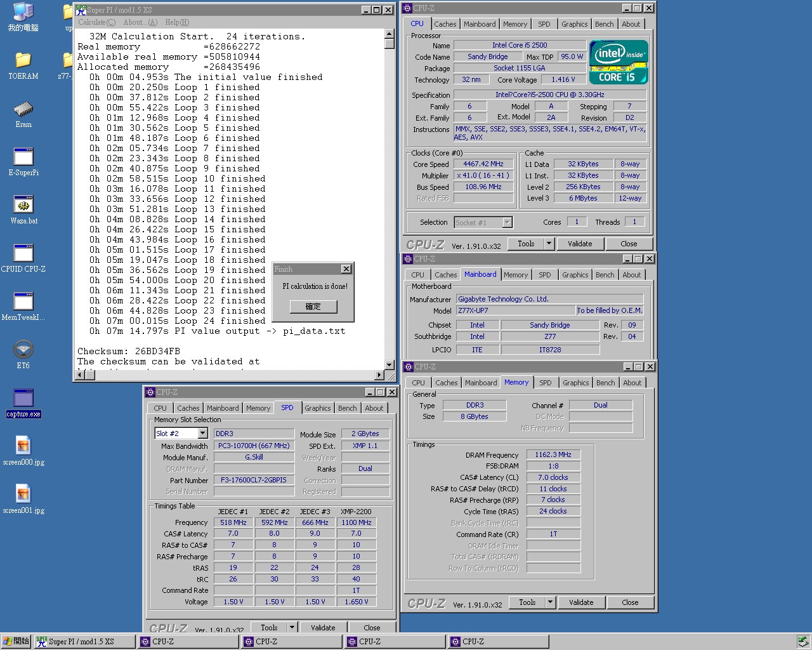812x650 pixels.
Task: Open screen001.jpg image file on desktop
Action: point(23,500)
